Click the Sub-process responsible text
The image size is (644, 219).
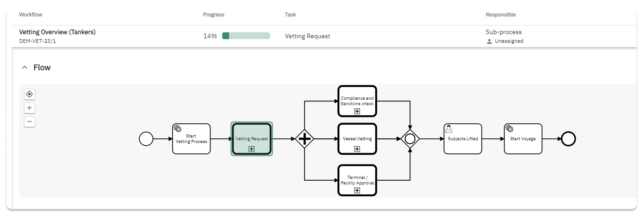point(504,32)
